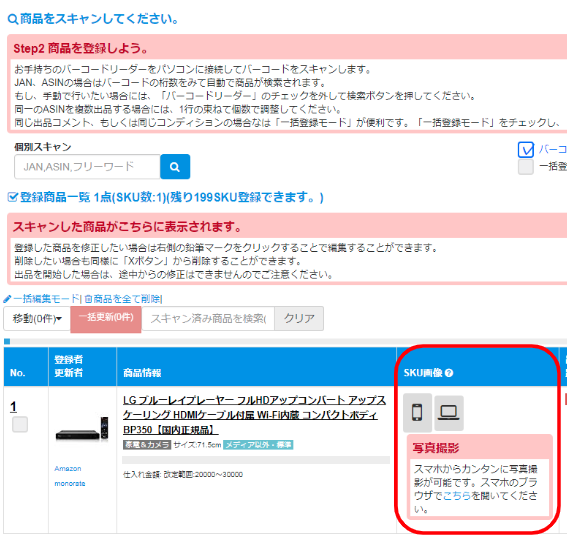This screenshot has height=540, width=567.
Task: Click trash icon beside 商品を全て削除
Action: [88, 299]
